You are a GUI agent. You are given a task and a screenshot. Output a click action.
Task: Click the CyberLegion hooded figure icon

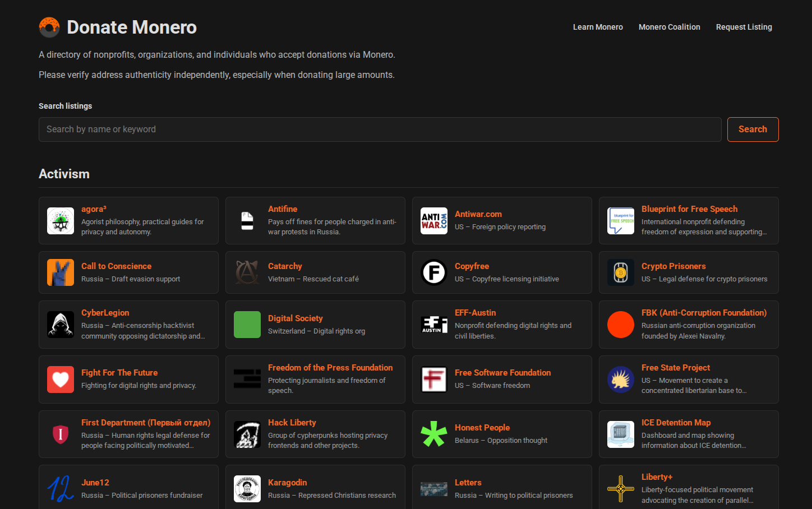61,325
